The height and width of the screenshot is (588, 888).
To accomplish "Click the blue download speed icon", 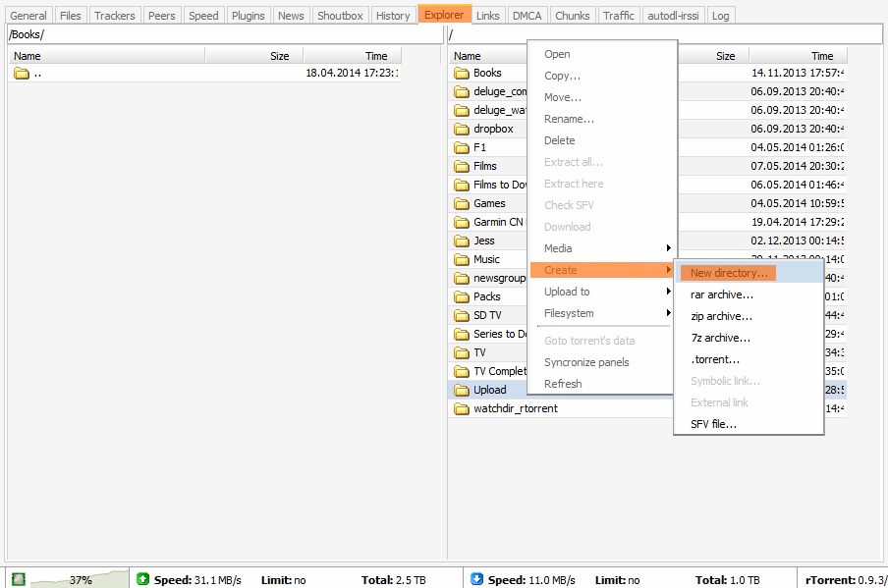I will point(477,579).
